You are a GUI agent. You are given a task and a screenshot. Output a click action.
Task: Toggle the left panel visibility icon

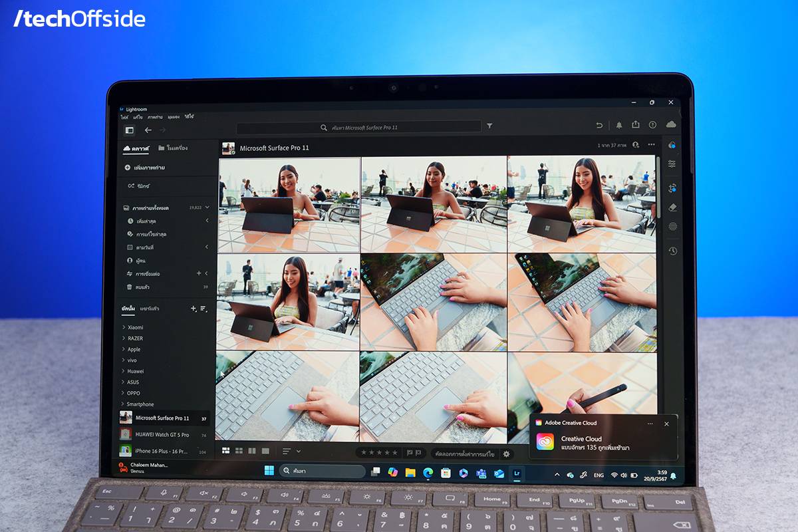point(130,130)
